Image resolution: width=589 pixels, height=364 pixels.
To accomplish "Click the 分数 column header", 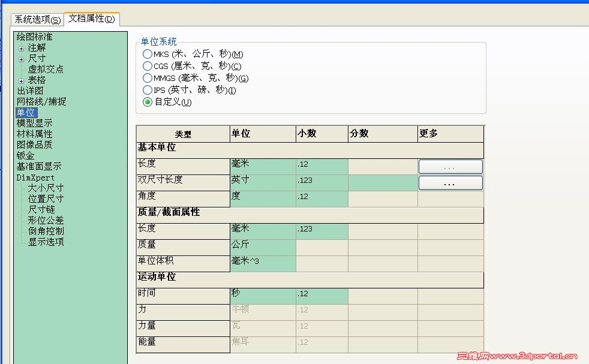I will point(383,134).
